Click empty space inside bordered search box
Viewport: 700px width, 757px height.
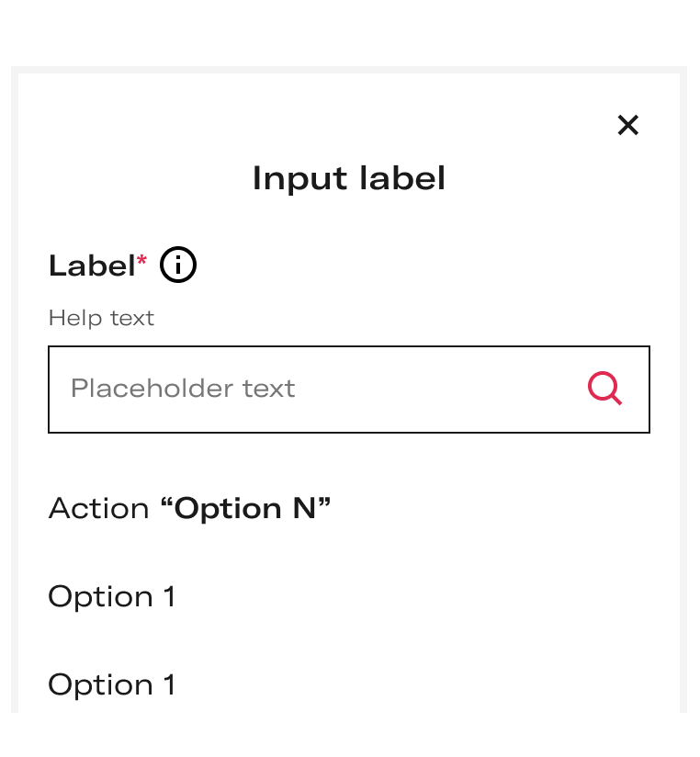435,390
